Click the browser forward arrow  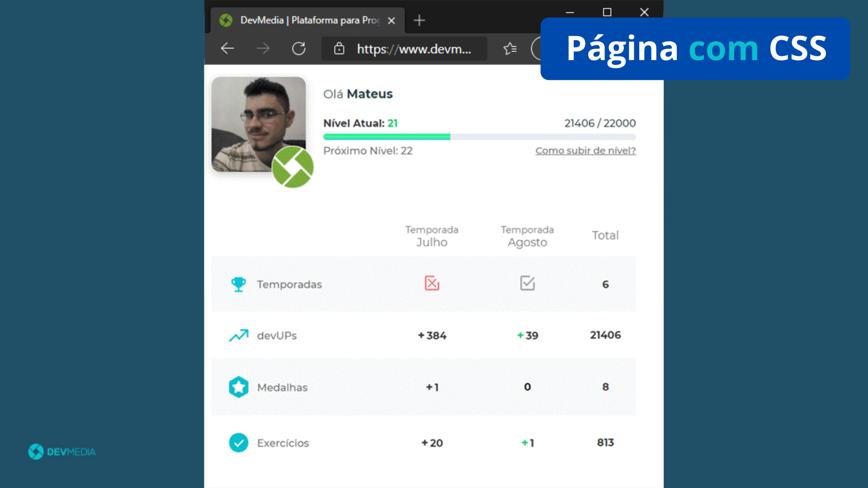coord(263,48)
